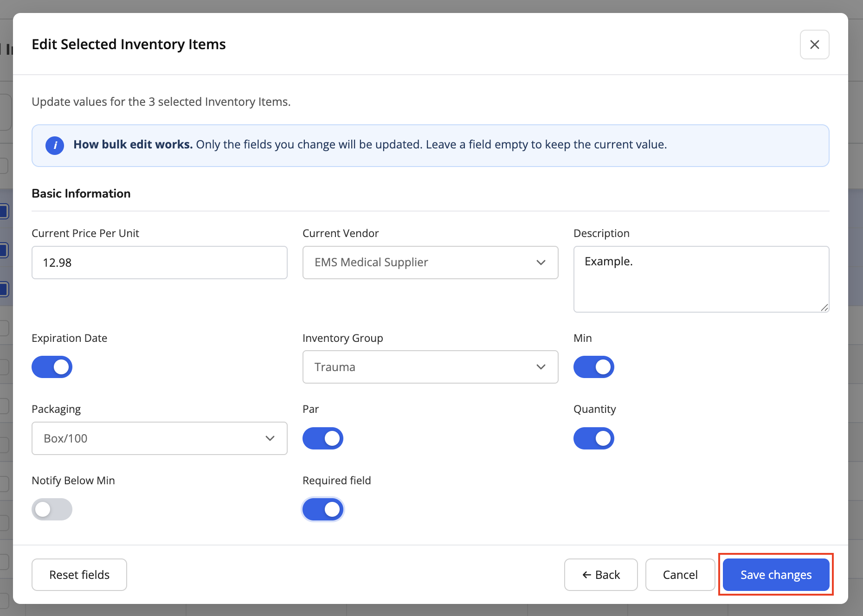863x616 pixels.
Task: Click the Cancel button
Action: pos(680,575)
